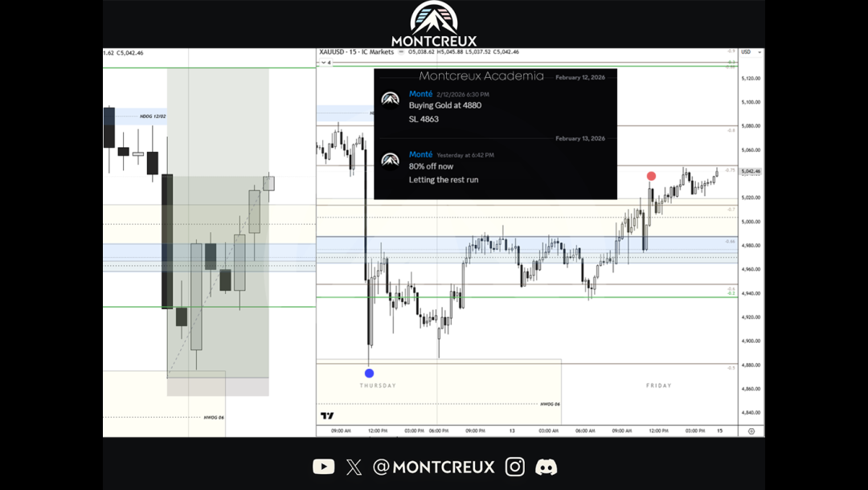Click the open value O5,038.62 in header
Image resolution: width=868 pixels, height=490 pixels.
point(421,52)
